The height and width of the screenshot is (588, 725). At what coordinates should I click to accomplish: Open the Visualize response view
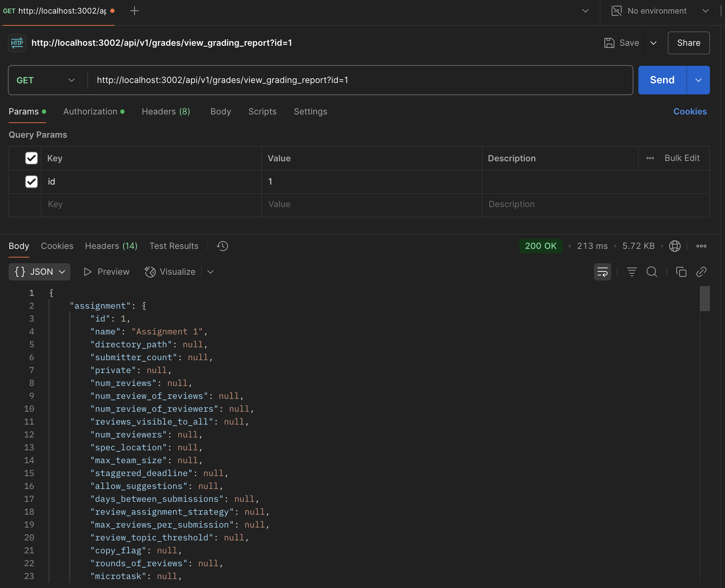coord(170,272)
